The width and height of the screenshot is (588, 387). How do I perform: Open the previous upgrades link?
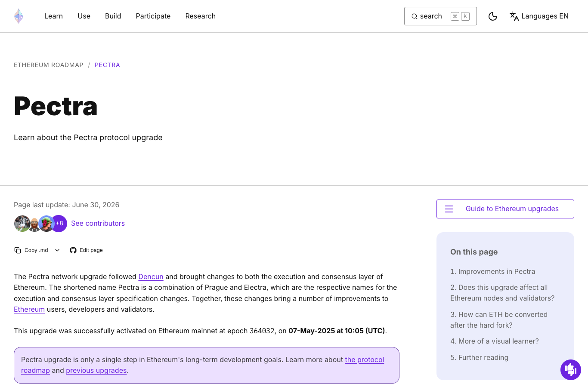click(x=96, y=370)
